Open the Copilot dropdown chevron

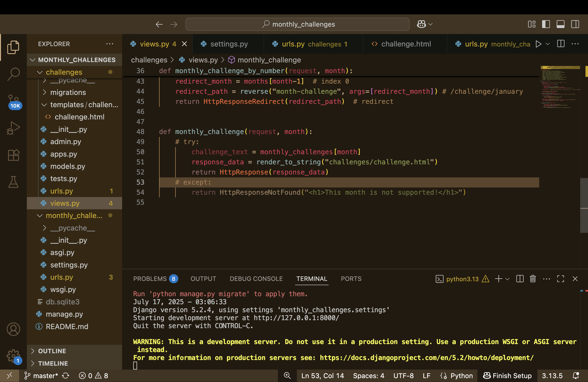pyautogui.click(x=431, y=24)
